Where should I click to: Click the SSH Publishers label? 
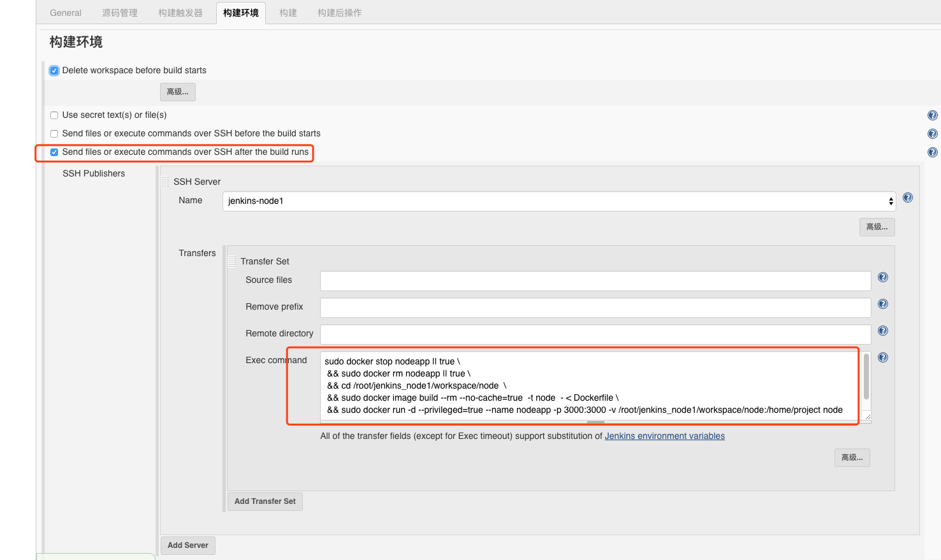[94, 174]
